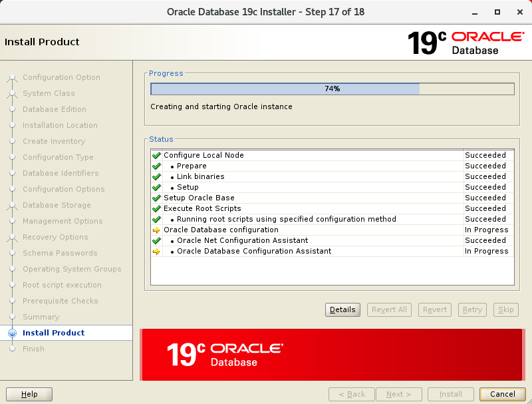Viewport: 532px width, 404px height.
Task: Click Creating and starting Oracle instance text
Action: pos(221,106)
